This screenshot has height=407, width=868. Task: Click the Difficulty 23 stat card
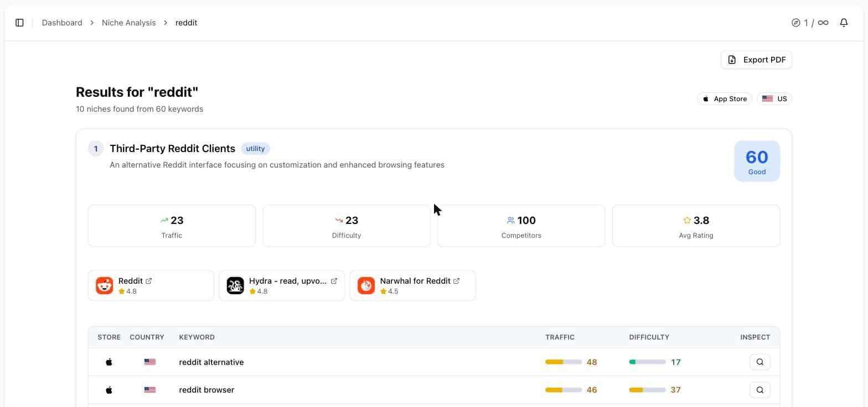pos(347,226)
